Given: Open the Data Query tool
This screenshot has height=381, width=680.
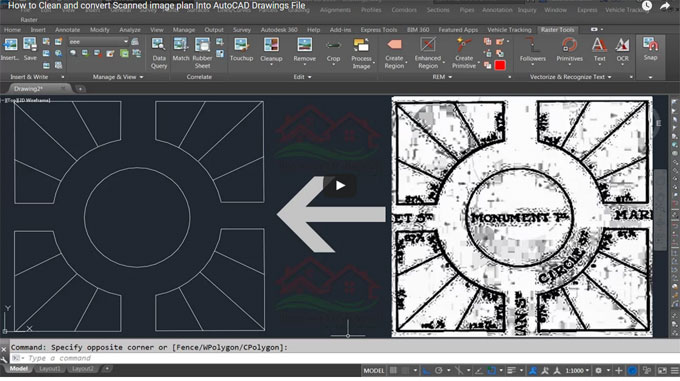Looking at the screenshot, I should coord(159,53).
